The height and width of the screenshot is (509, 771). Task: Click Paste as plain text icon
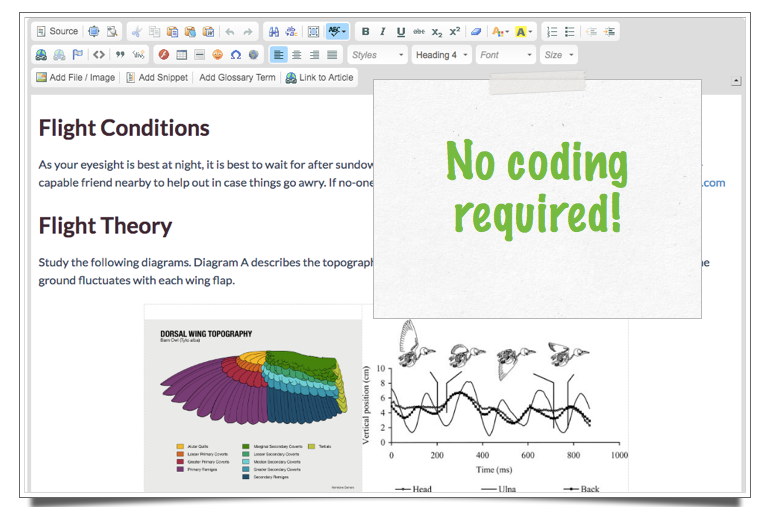190,32
